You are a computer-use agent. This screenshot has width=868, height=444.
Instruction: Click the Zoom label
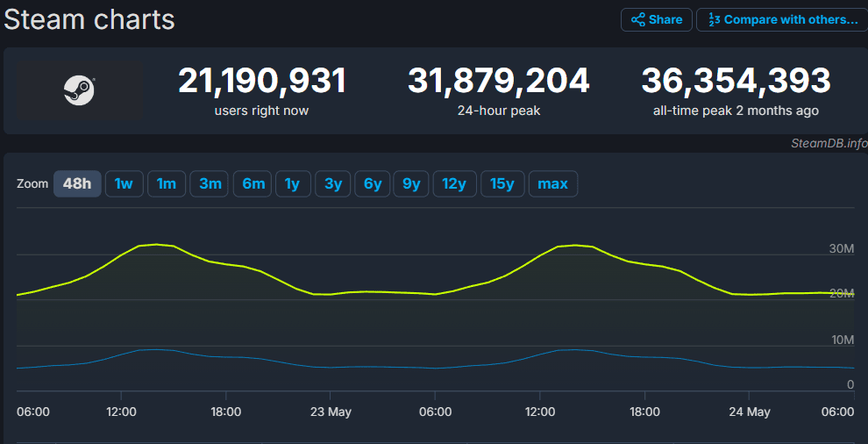click(32, 184)
